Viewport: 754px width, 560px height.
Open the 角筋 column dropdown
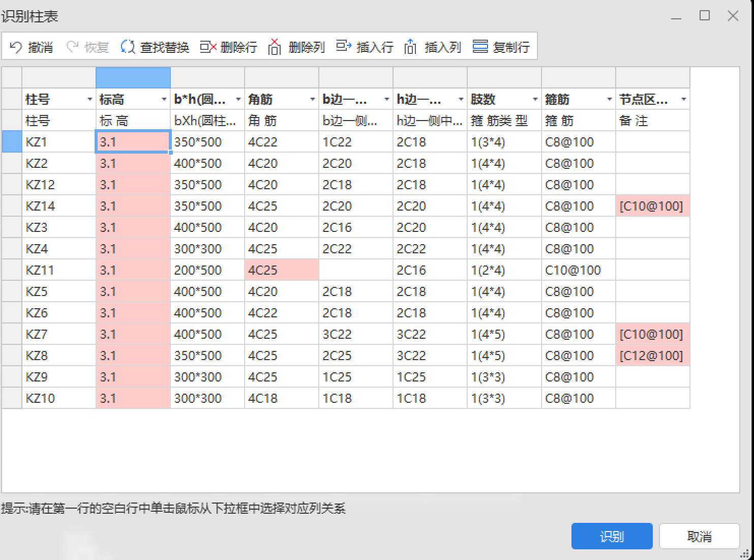click(x=312, y=99)
